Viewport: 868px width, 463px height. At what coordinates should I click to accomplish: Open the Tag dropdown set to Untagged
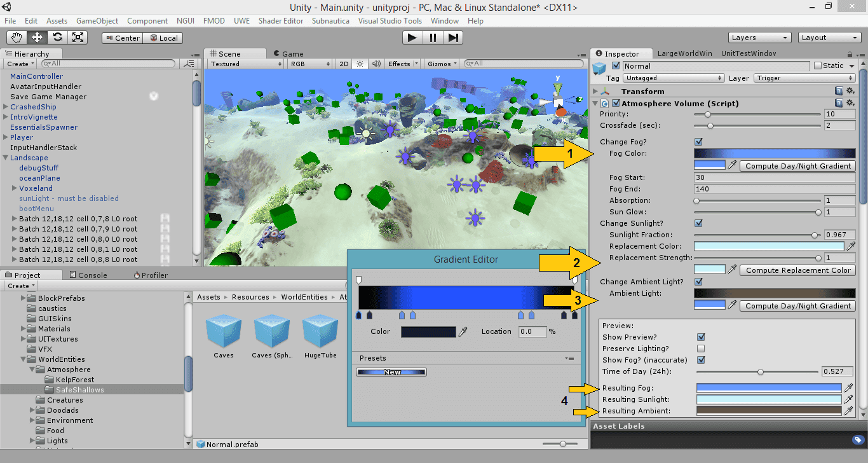674,78
